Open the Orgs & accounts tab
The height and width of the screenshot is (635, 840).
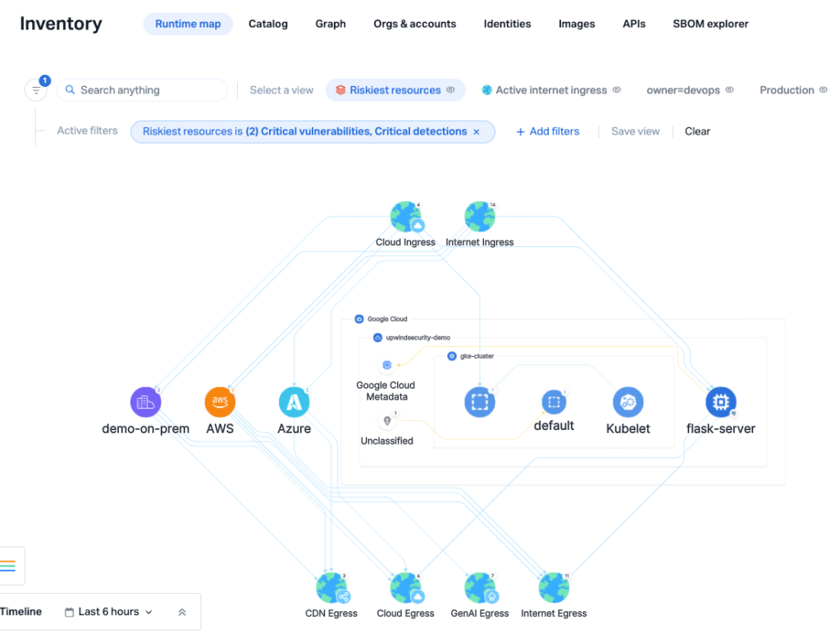tap(414, 24)
